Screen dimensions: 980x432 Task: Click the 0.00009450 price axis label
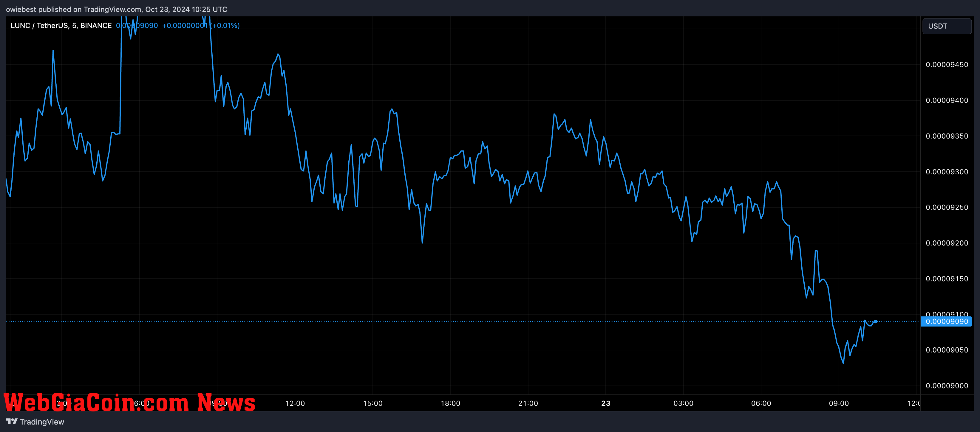click(x=947, y=65)
